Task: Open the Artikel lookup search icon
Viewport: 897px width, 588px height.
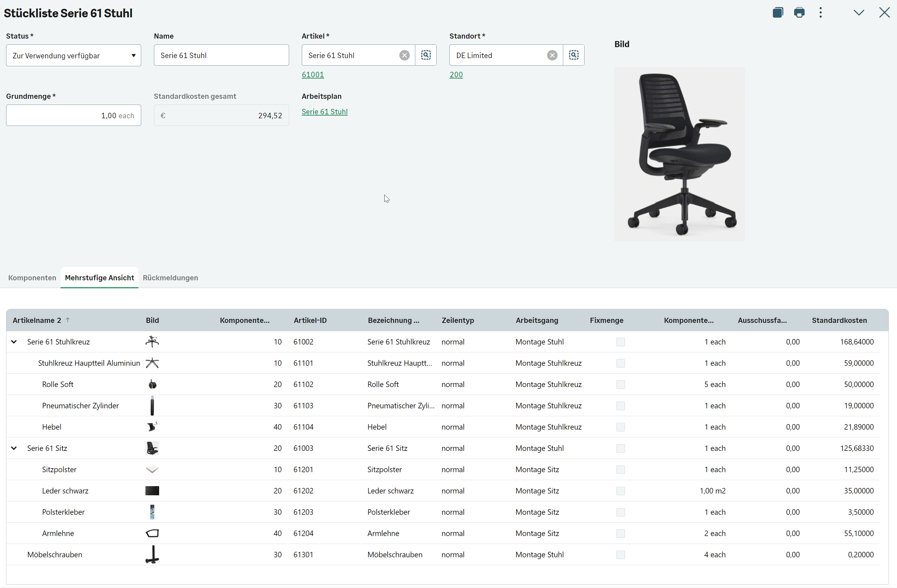Action: pos(425,55)
